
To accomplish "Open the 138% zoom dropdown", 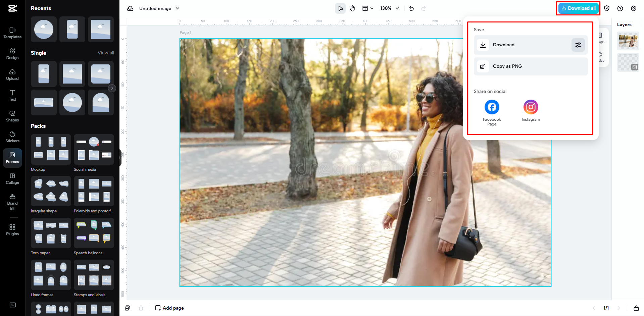I will pyautogui.click(x=390, y=8).
